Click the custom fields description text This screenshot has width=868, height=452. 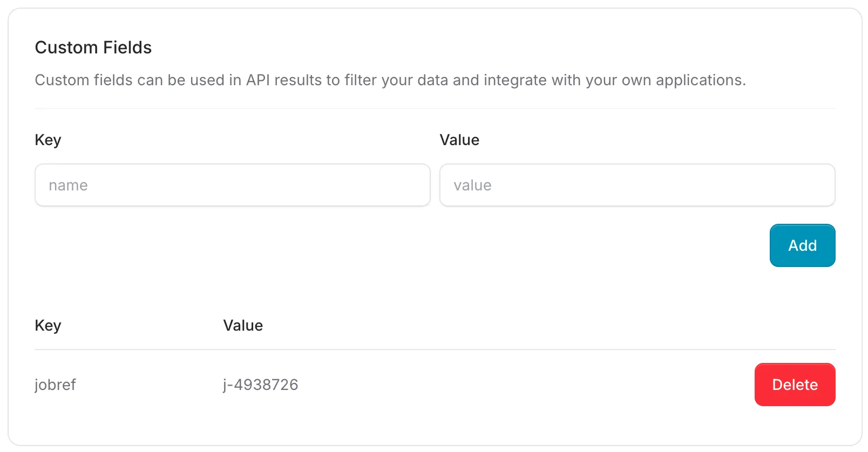tap(390, 80)
